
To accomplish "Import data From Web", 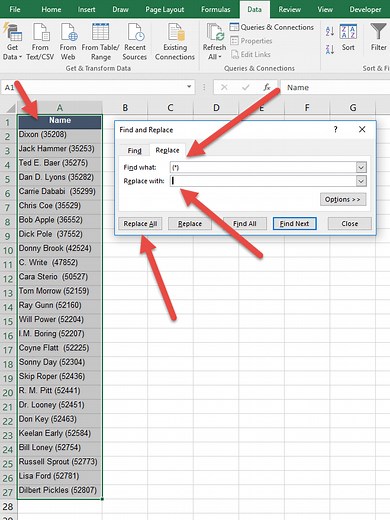I will (68, 41).
